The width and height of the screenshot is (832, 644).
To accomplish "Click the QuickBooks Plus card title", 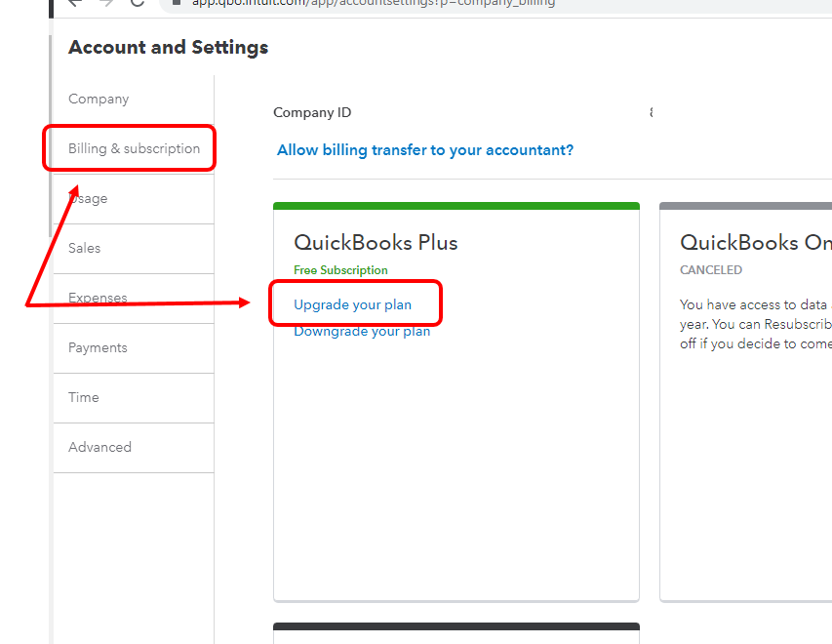I will tap(376, 243).
